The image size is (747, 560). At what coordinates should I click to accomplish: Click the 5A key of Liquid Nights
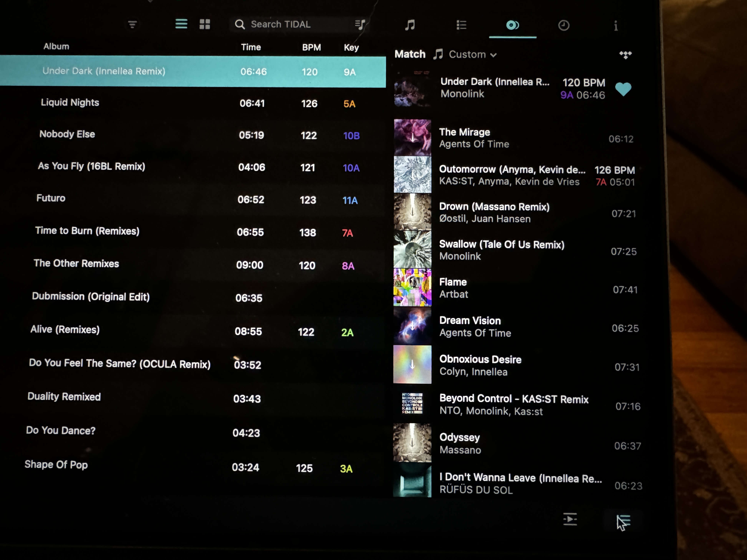(349, 104)
